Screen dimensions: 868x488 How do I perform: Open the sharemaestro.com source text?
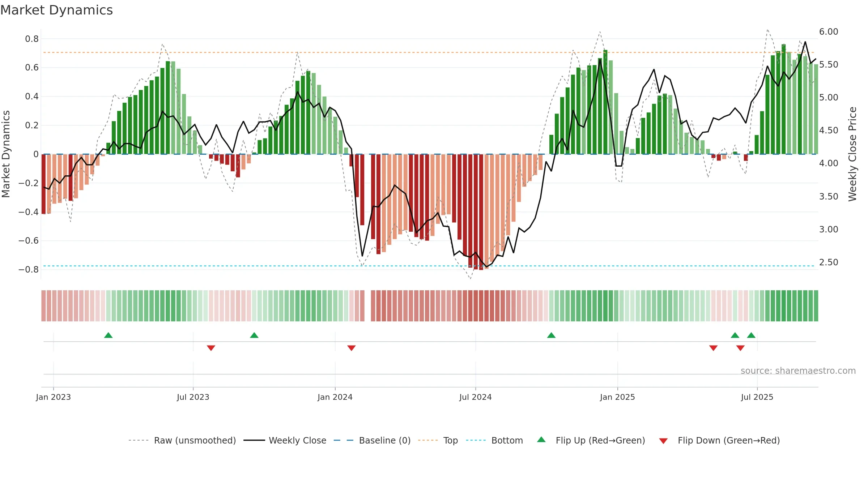click(798, 371)
